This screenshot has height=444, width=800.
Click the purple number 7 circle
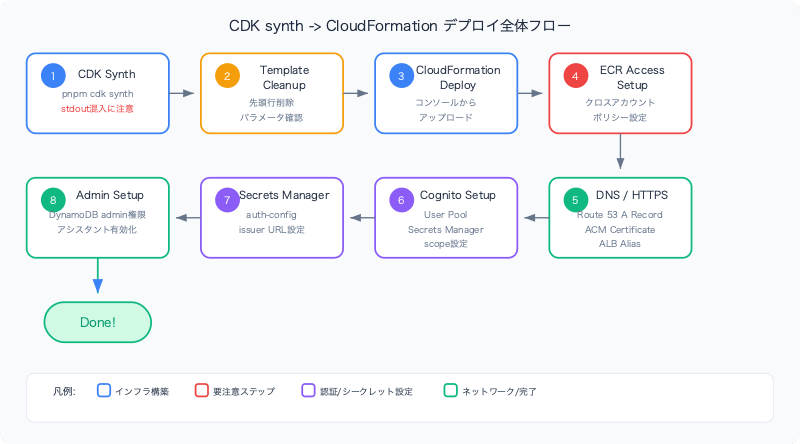click(228, 200)
